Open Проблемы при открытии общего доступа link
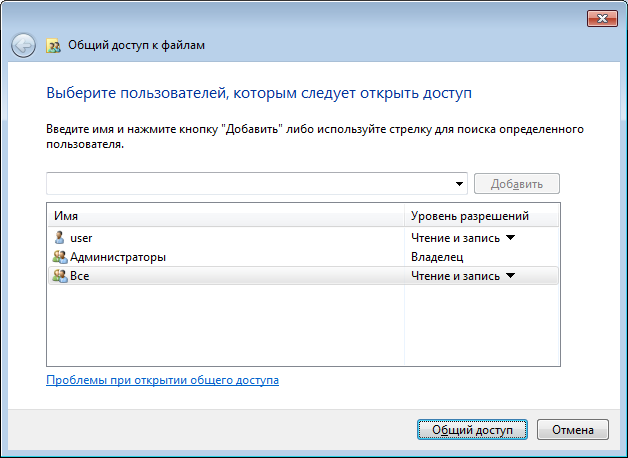628x458 pixels. (162, 381)
